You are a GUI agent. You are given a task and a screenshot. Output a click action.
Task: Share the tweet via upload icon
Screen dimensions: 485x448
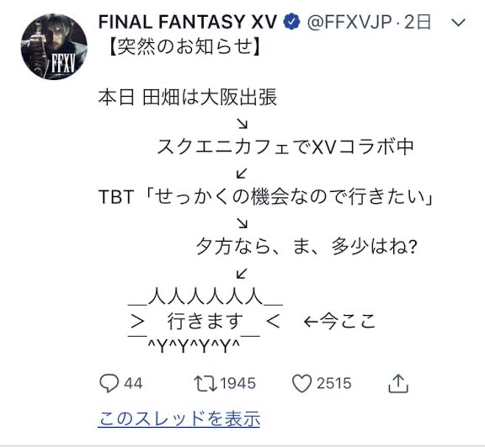pos(398,383)
